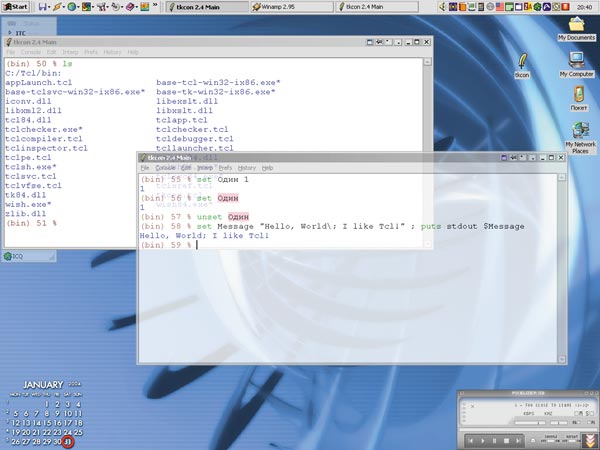Open Interp menu in front tkcon window

[205, 168]
